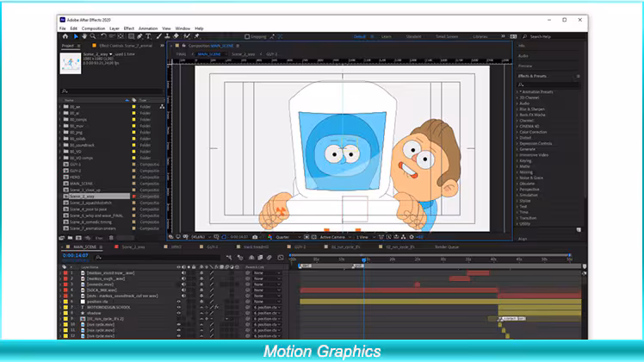This screenshot has width=644, height=362.
Task: Click the graph editor icon in timeline
Action: (x=281, y=258)
